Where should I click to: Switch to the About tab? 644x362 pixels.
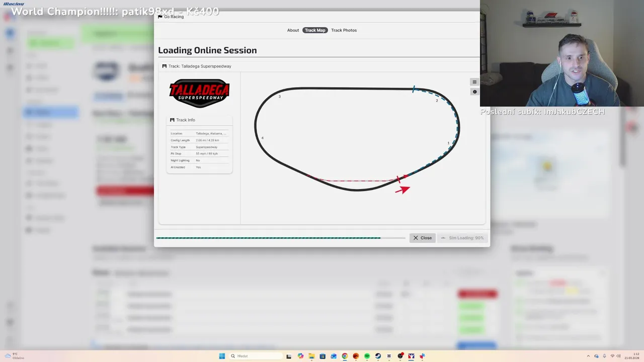tap(293, 30)
